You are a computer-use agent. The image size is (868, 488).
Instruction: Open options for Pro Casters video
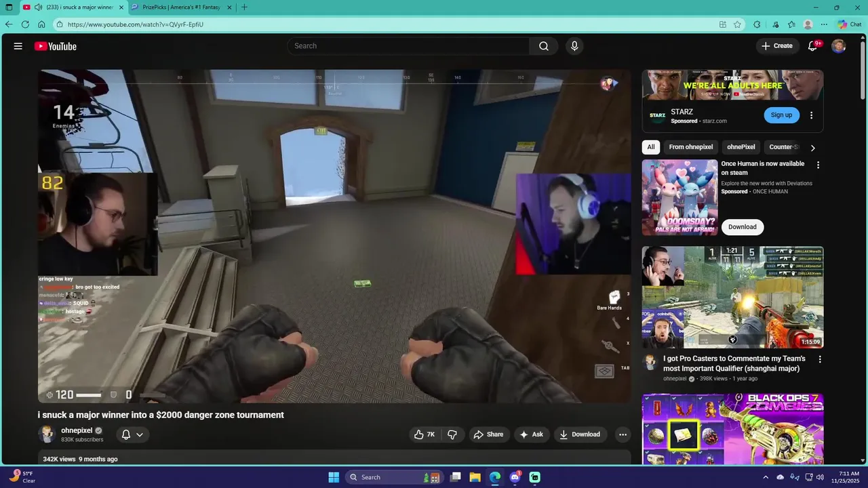820,359
